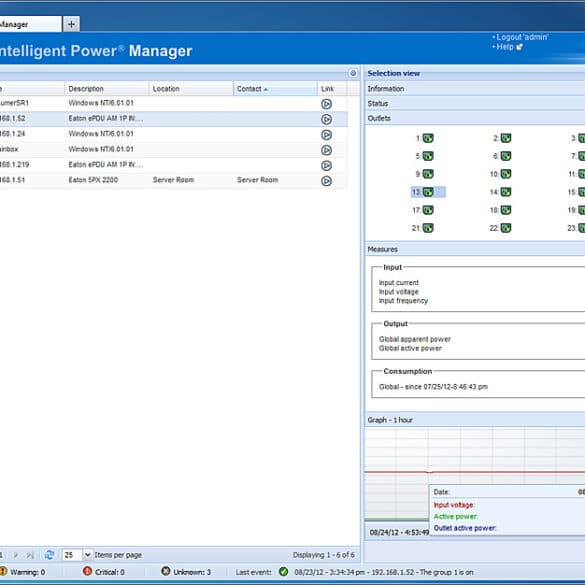Select the inbox node name
The width and height of the screenshot is (585, 585).
(9, 149)
